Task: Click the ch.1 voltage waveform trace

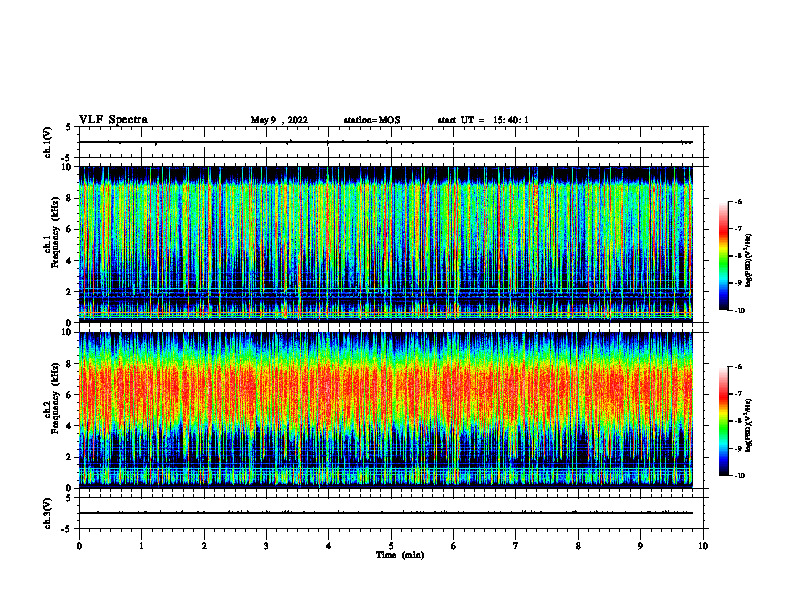Action: pyautogui.click(x=385, y=142)
